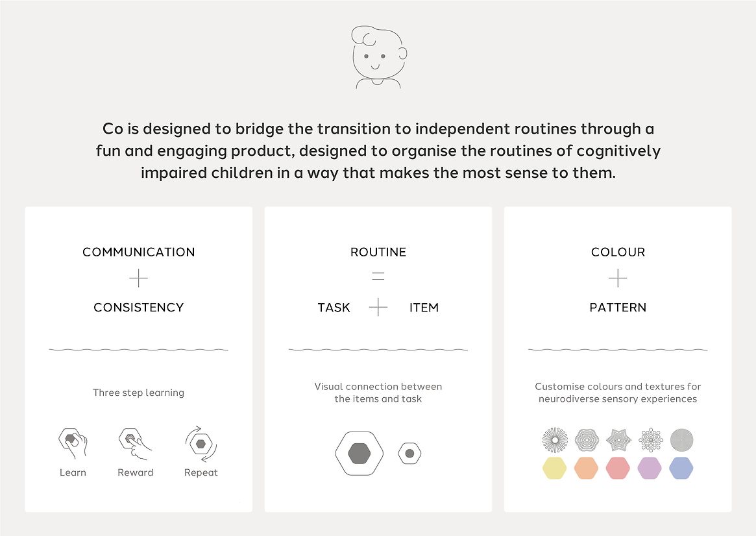The image size is (756, 536).
Task: Click the Repeat rotating arrows icon
Action: (x=201, y=443)
